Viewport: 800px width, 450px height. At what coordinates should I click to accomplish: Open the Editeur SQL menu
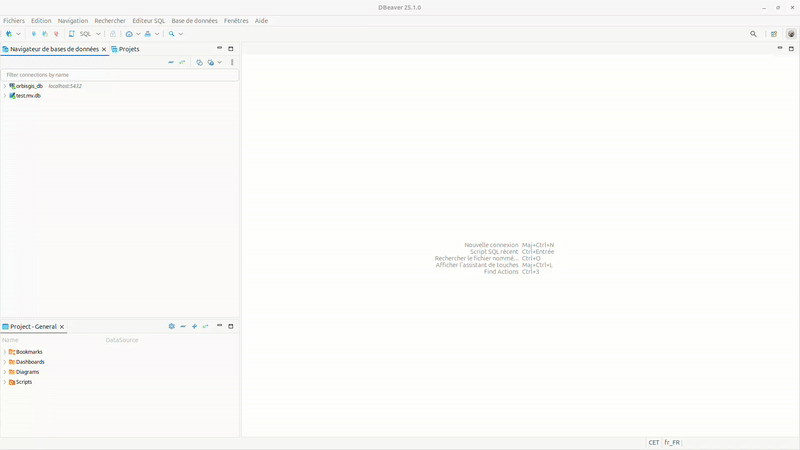point(148,20)
